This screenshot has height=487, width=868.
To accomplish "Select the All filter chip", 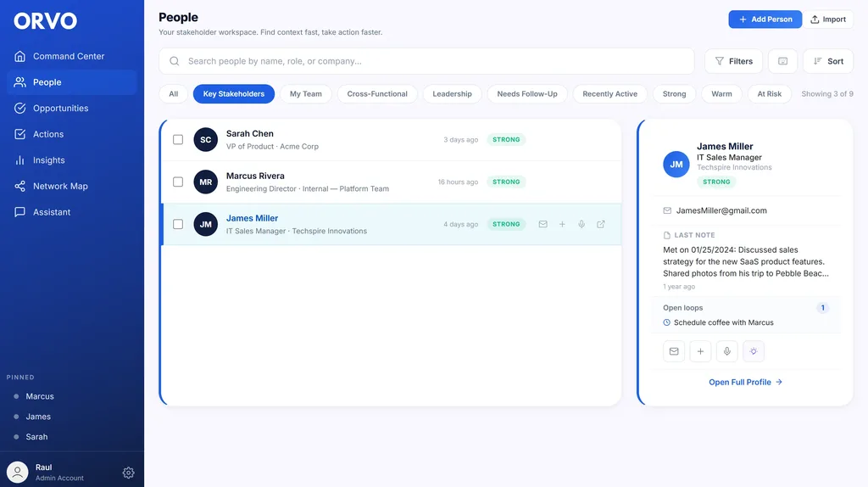I will coord(173,93).
